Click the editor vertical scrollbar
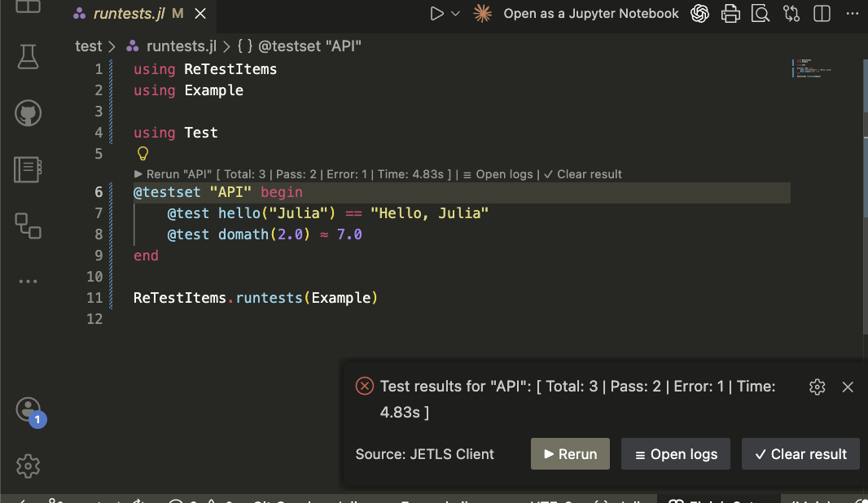 tap(865, 196)
